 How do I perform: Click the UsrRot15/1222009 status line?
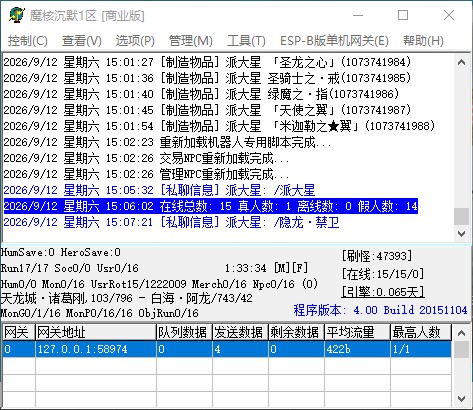click(159, 284)
